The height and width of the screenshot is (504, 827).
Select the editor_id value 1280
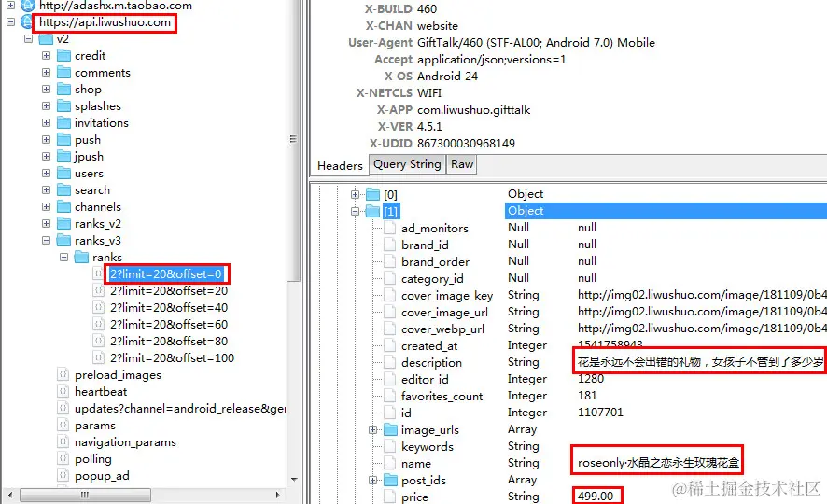pyautogui.click(x=591, y=379)
